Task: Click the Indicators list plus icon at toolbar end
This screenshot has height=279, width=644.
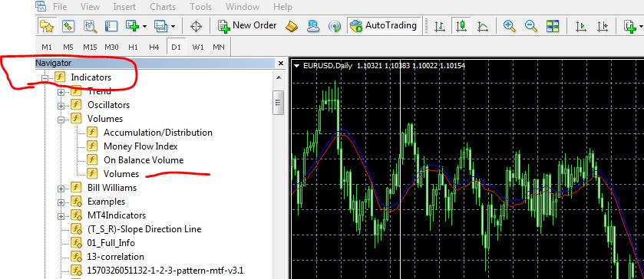Action: (629, 26)
